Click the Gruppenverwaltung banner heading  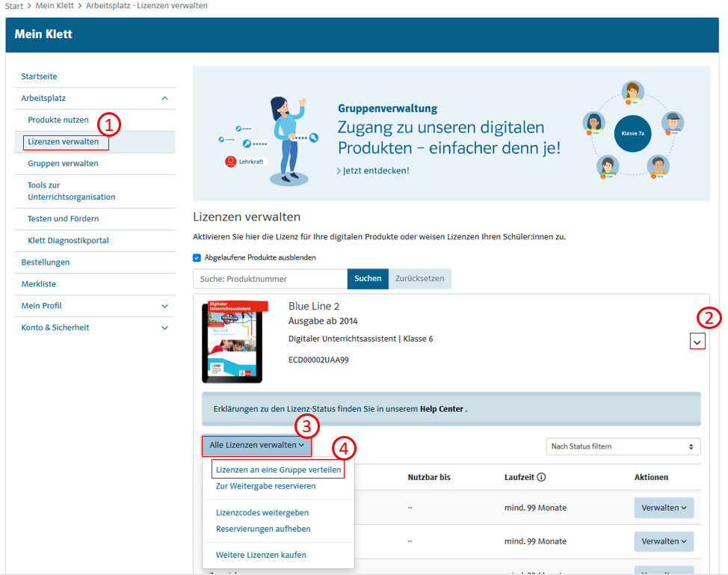pyautogui.click(x=388, y=108)
